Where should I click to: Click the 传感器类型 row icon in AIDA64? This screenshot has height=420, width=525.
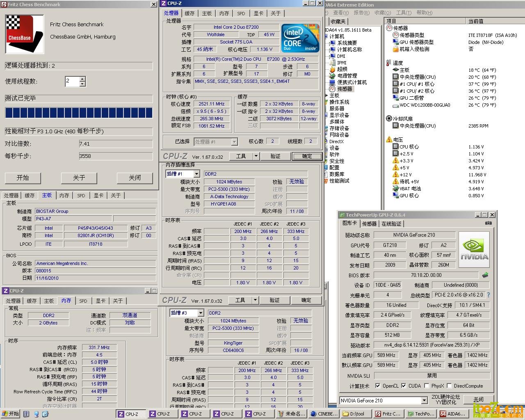pyautogui.click(x=396, y=35)
